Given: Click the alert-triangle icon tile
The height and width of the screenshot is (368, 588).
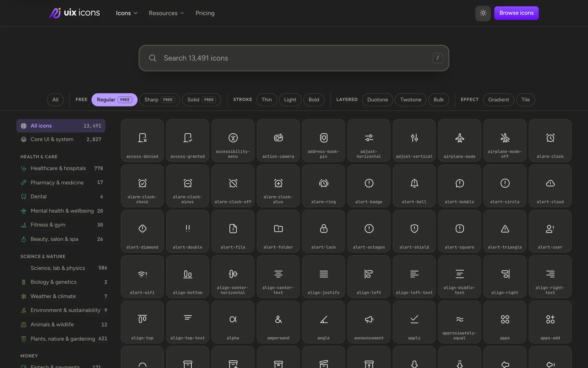Looking at the screenshot, I should pyautogui.click(x=505, y=231).
